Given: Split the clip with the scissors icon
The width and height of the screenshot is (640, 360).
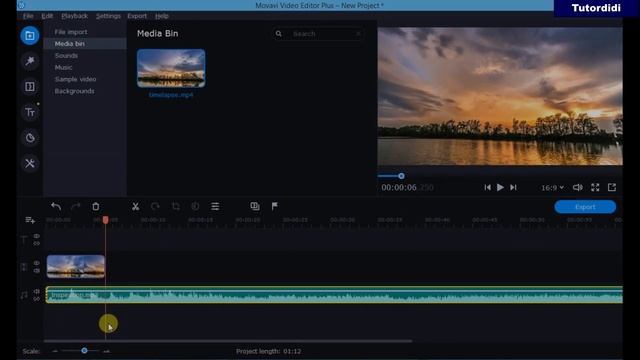Looking at the screenshot, I should [x=136, y=207].
